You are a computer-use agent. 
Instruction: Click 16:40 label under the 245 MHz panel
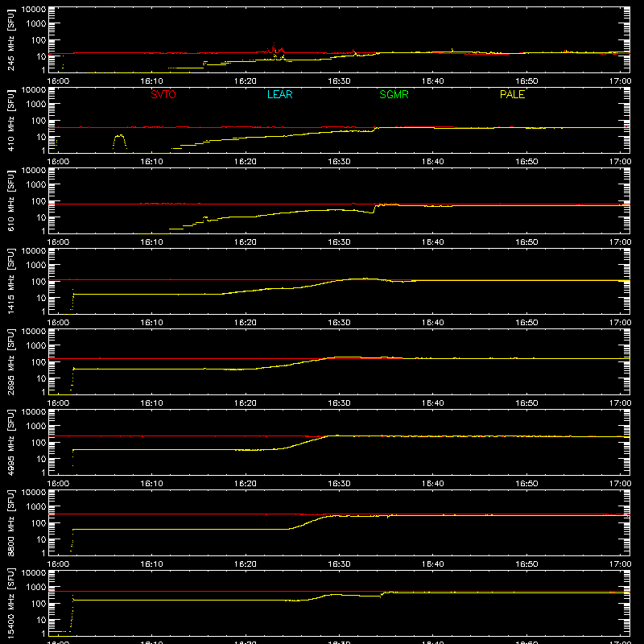tap(433, 81)
